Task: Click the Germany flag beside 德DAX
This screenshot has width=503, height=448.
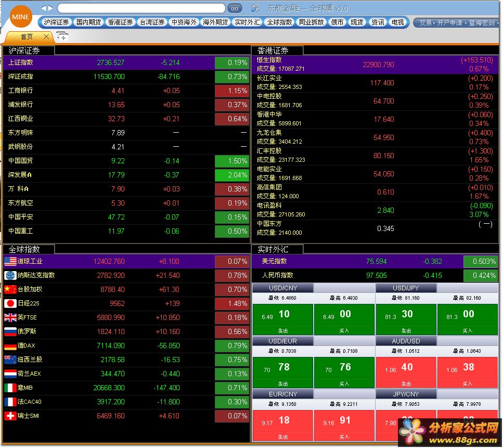Action: (10, 346)
